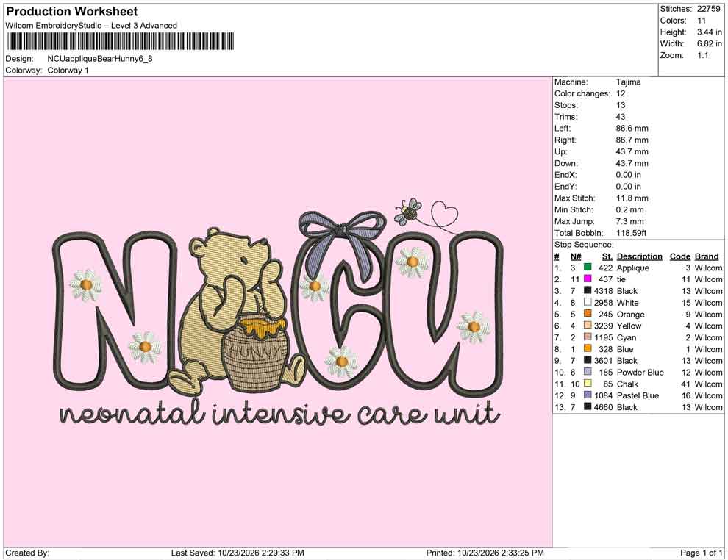728x560 pixels.
Task: Pick the black swatch for stitch 4318
Action: point(588,290)
